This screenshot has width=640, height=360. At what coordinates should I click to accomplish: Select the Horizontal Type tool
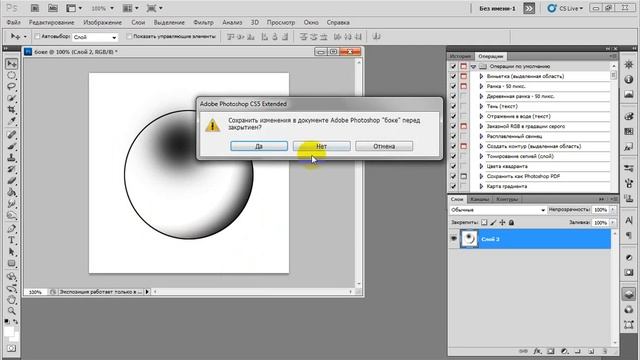[x=11, y=240]
